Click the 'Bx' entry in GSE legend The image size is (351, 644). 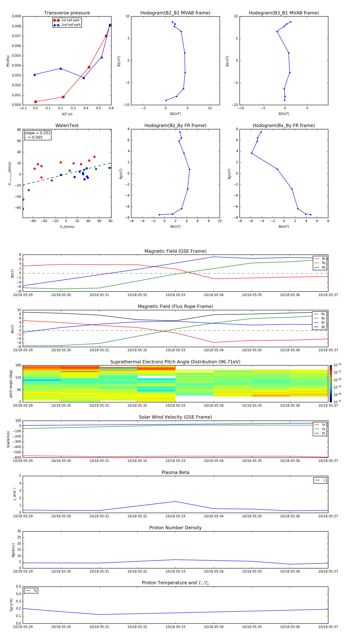320,259
